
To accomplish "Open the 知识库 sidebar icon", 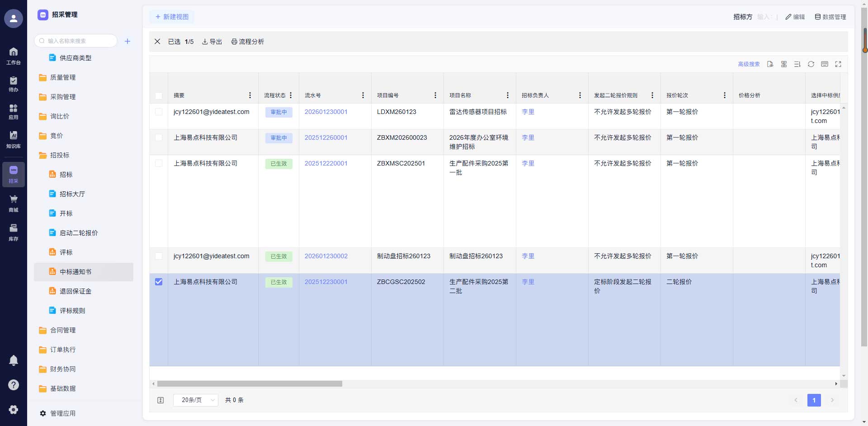I will [14, 139].
